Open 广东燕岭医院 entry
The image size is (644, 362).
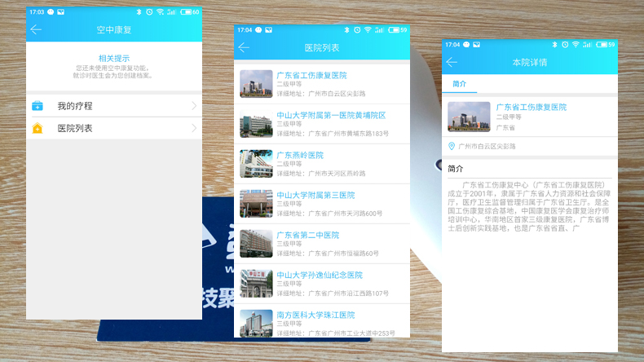coord(322,164)
